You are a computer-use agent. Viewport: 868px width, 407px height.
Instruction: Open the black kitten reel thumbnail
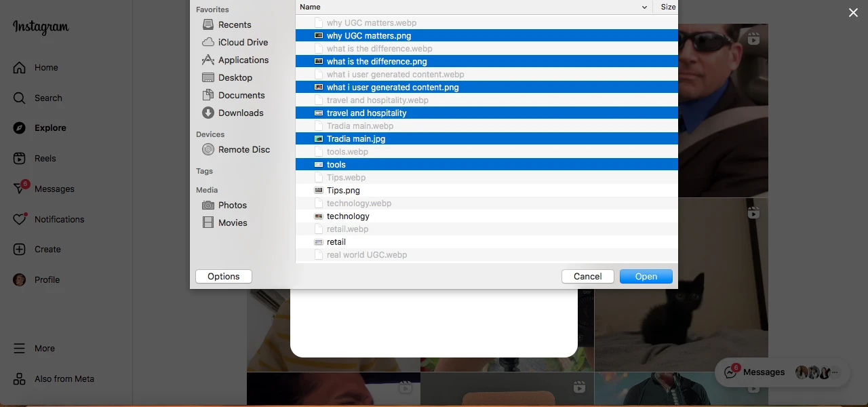point(682,285)
